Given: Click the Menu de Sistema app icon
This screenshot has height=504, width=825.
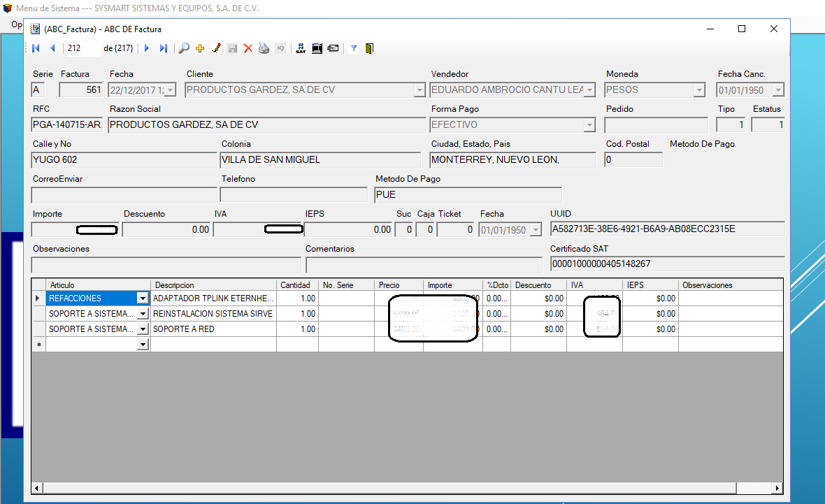Looking at the screenshot, I should [x=8, y=8].
